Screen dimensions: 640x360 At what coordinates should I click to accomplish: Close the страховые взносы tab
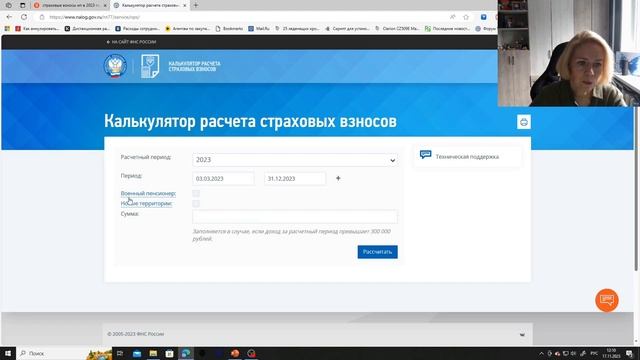105,5
